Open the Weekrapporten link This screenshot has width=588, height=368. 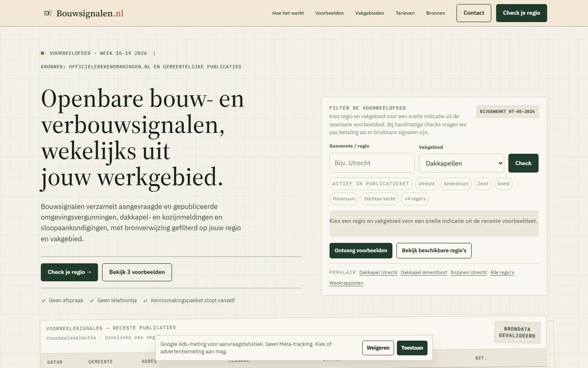pyautogui.click(x=346, y=283)
